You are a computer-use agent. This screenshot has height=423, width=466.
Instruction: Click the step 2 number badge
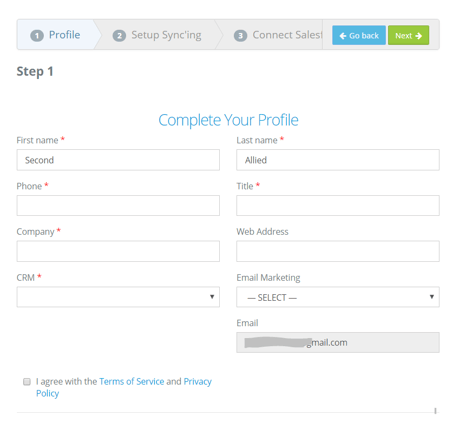(x=119, y=35)
